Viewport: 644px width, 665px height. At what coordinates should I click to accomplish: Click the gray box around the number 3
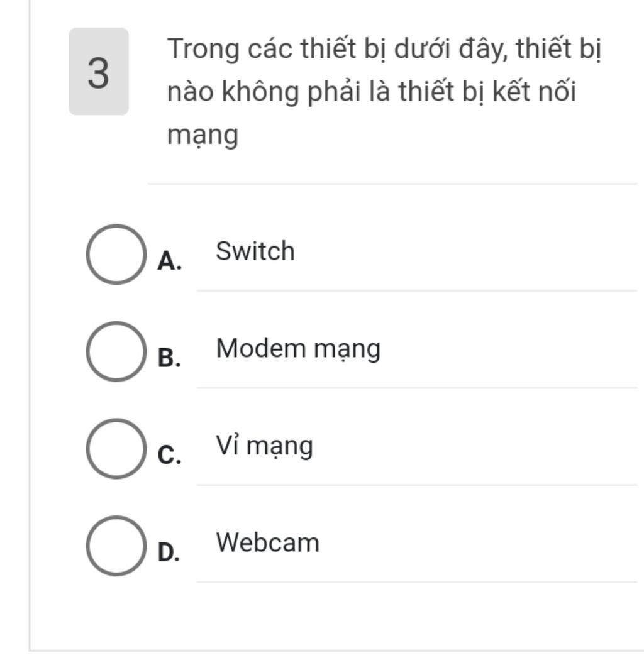99,71
